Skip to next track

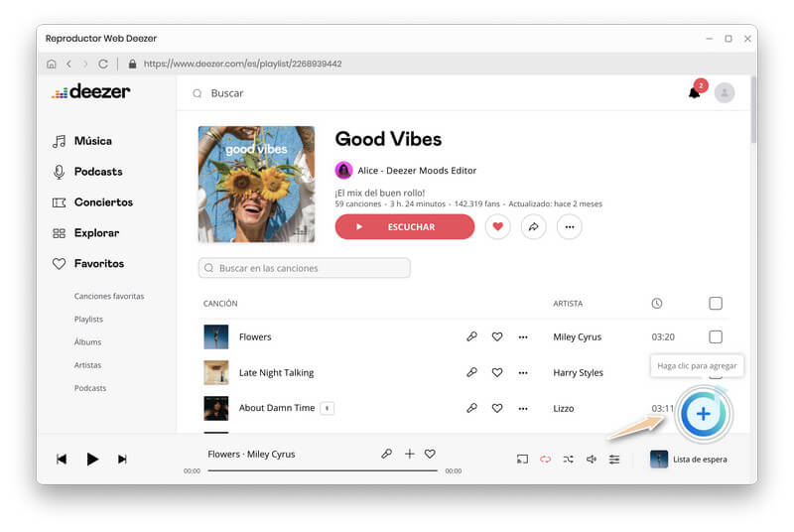click(122, 460)
